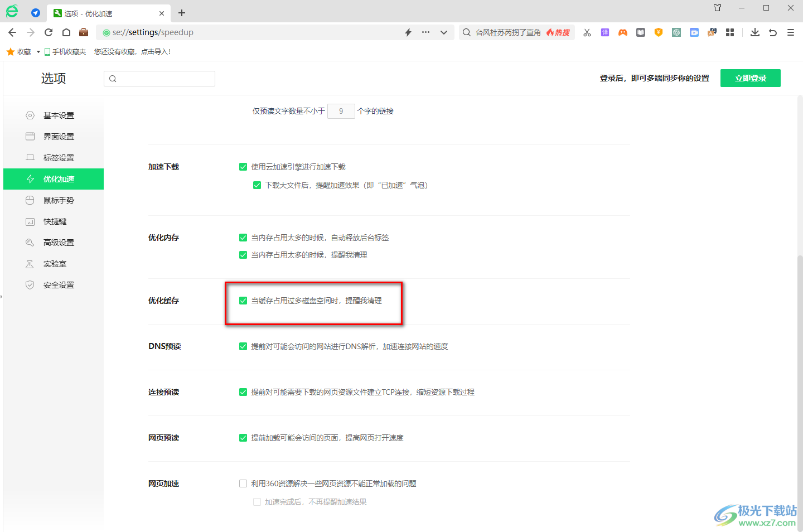Click the undo closed tab icon
This screenshot has width=803, height=532.
click(x=773, y=32)
